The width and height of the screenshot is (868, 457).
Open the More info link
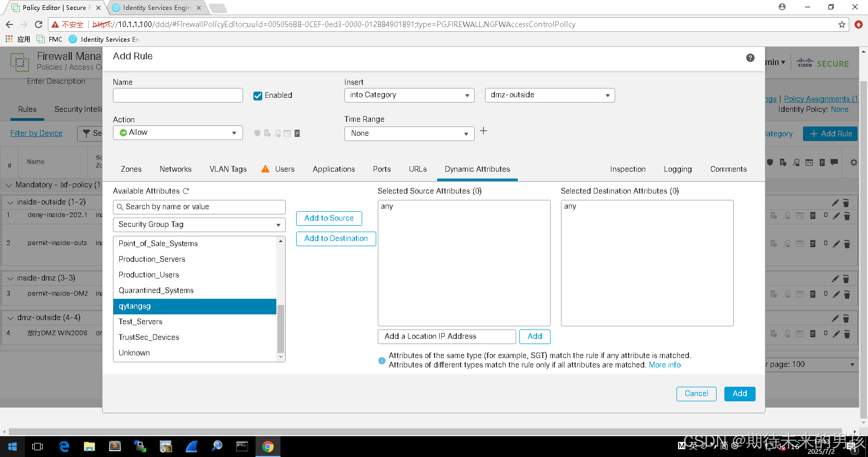pos(665,365)
